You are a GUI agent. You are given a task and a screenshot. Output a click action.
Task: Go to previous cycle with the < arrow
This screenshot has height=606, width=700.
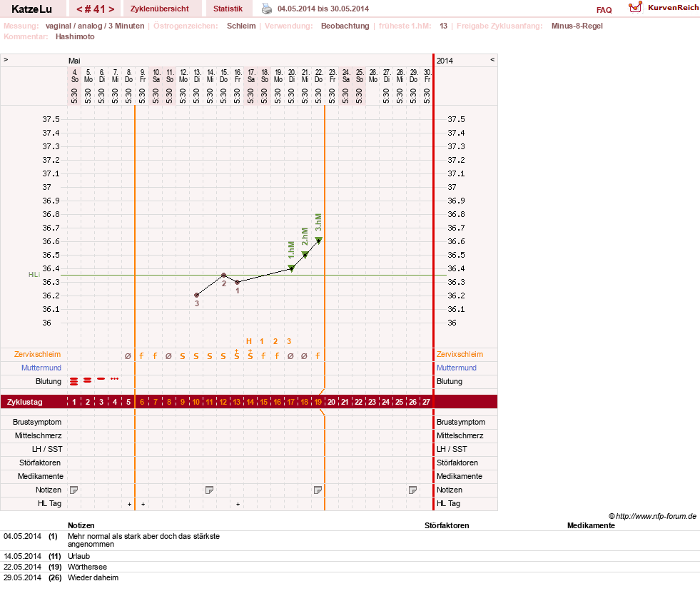tap(79, 9)
